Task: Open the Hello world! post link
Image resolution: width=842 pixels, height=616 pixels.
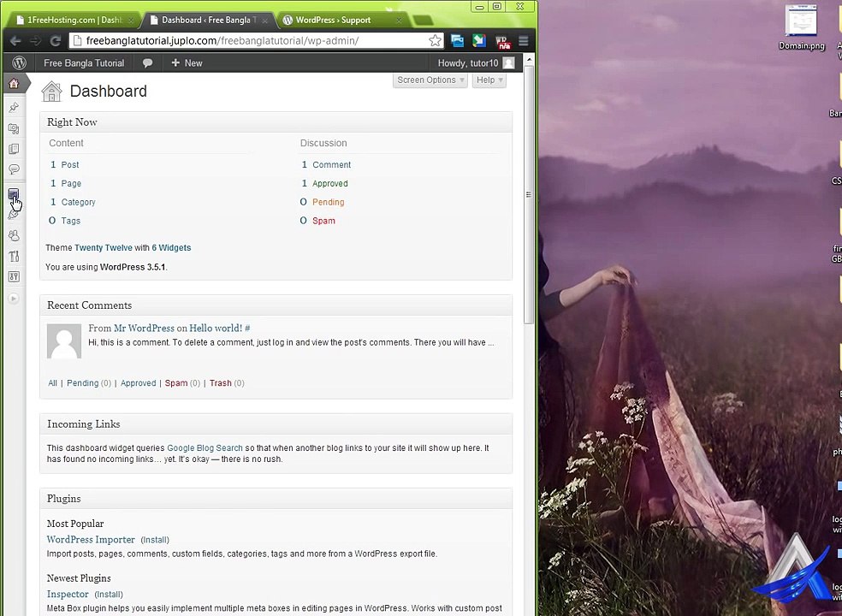Action: [x=216, y=329]
